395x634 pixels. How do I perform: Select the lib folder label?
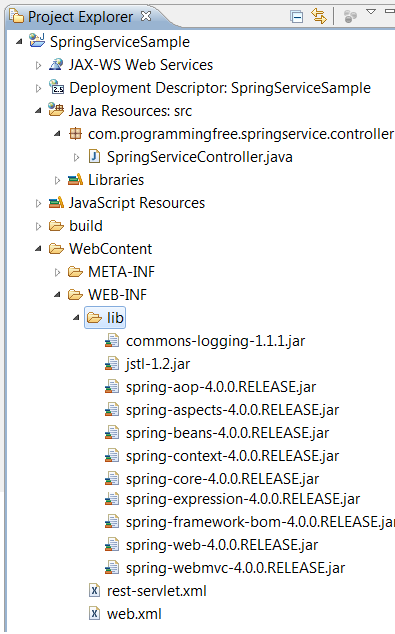[115, 318]
